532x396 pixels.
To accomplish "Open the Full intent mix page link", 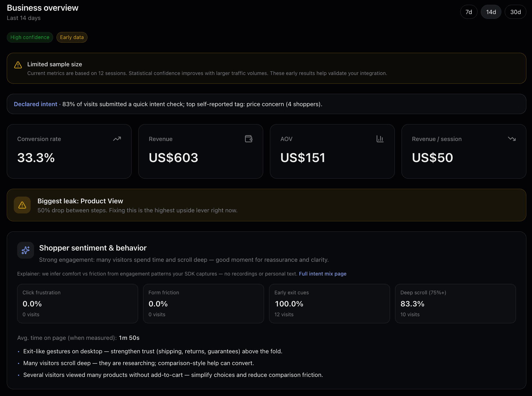I will [323, 274].
